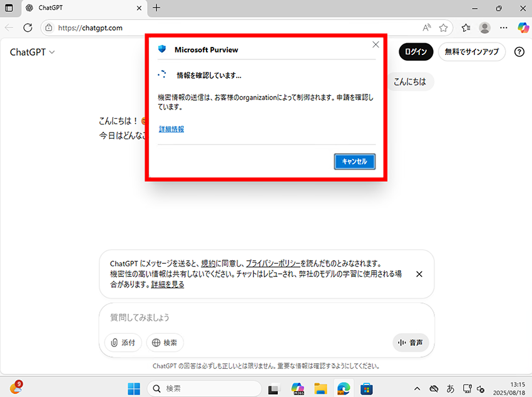Screen dimensions: 532x397
Task: Open a new browser tab
Action: click(x=156, y=8)
